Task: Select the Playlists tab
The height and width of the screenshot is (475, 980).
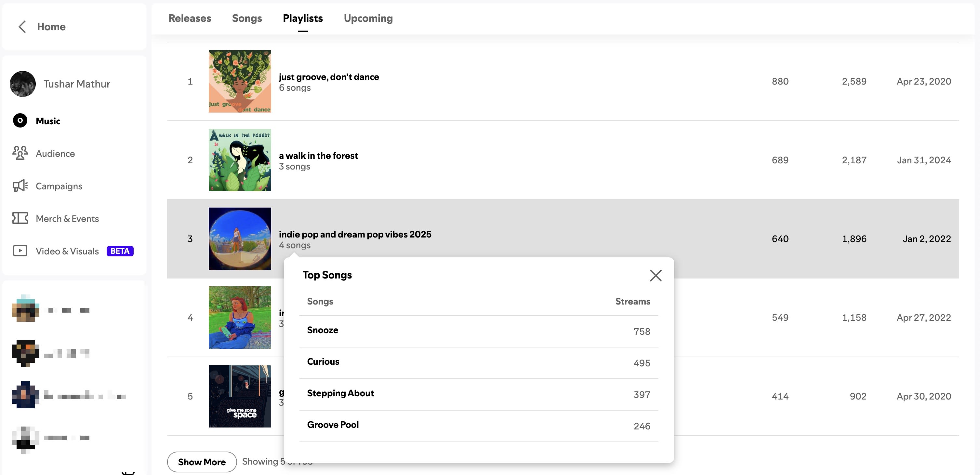Action: pos(302,18)
